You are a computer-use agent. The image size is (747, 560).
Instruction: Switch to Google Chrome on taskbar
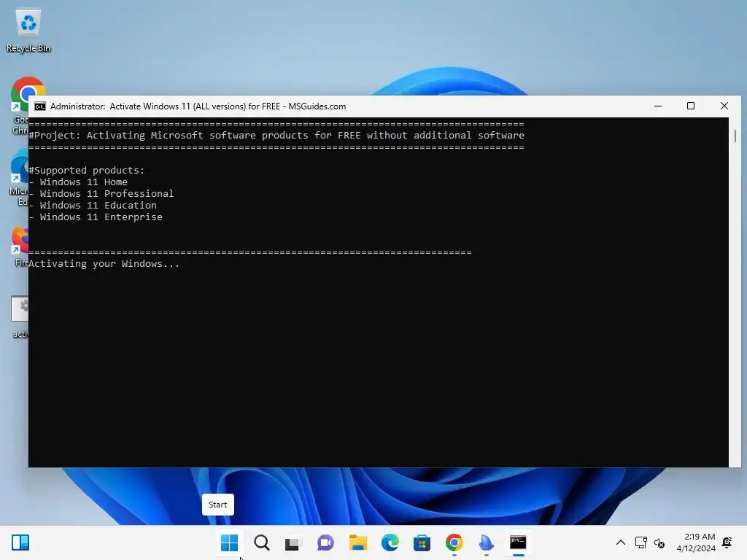(454, 542)
